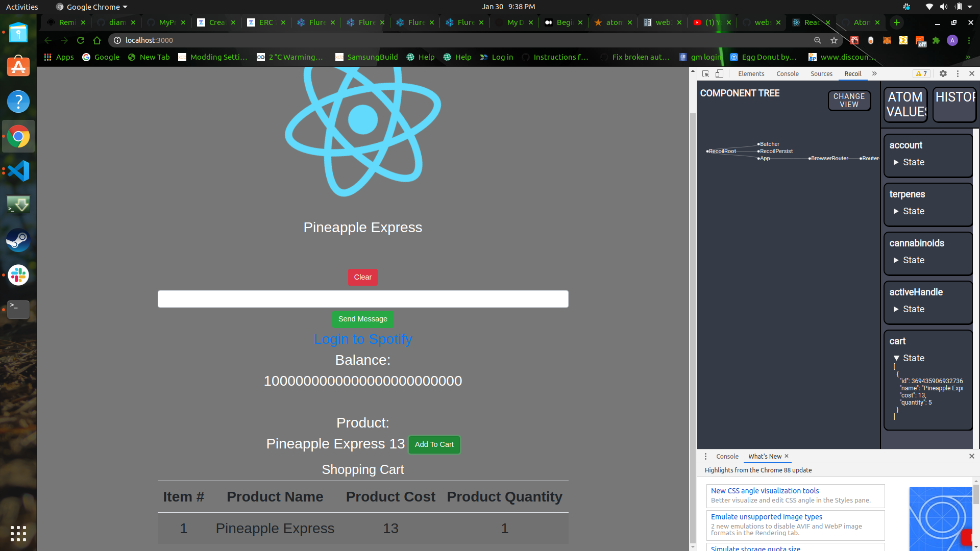Image resolution: width=980 pixels, height=551 pixels.
Task: Close the What's New drawer tab
Action: pyautogui.click(x=787, y=456)
